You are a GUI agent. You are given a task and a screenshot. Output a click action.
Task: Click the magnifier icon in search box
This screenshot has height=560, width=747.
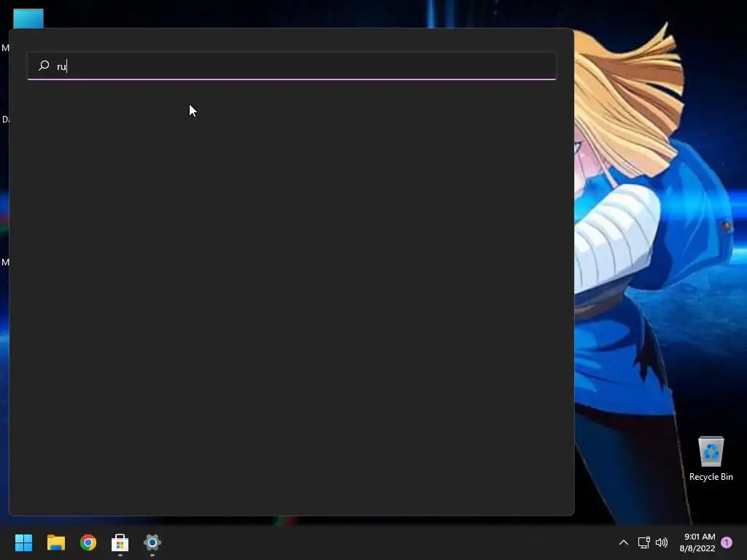(44, 65)
